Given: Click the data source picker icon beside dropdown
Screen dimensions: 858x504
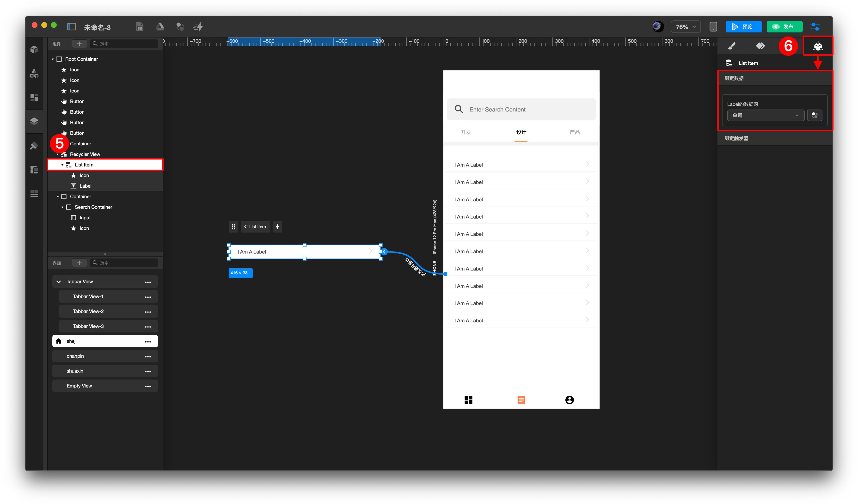Looking at the screenshot, I should point(815,116).
